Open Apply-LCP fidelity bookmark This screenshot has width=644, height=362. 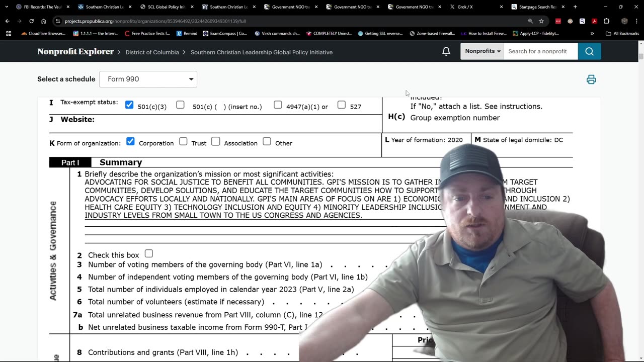tap(536, 34)
